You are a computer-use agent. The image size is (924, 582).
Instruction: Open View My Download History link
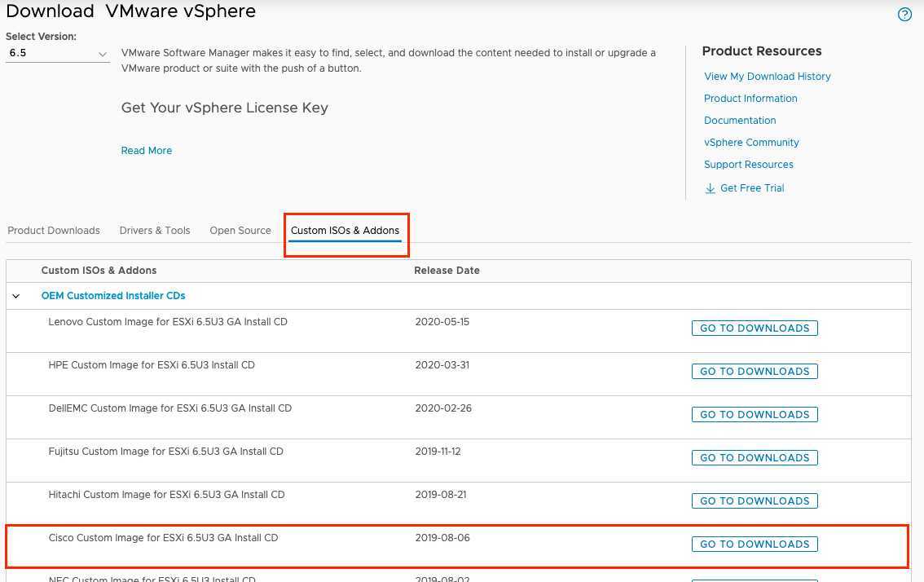click(768, 76)
